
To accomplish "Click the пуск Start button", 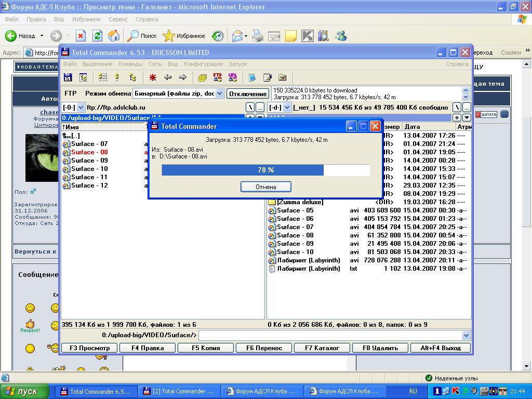I will 24,391.
